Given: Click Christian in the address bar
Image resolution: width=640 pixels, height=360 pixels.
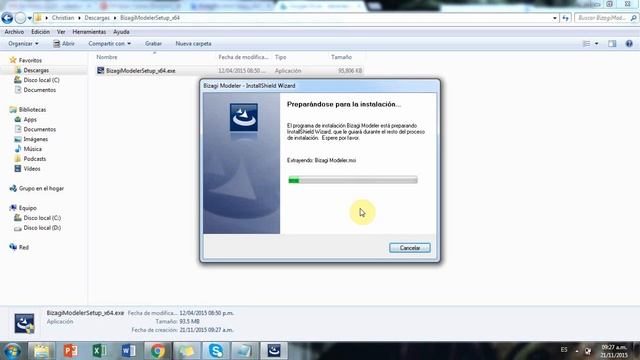Looking at the screenshot, I should 63,18.
